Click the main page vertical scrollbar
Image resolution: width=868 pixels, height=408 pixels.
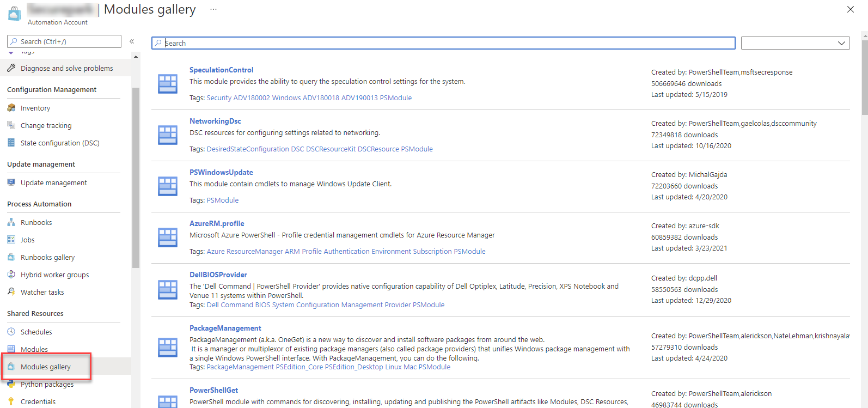click(865, 76)
